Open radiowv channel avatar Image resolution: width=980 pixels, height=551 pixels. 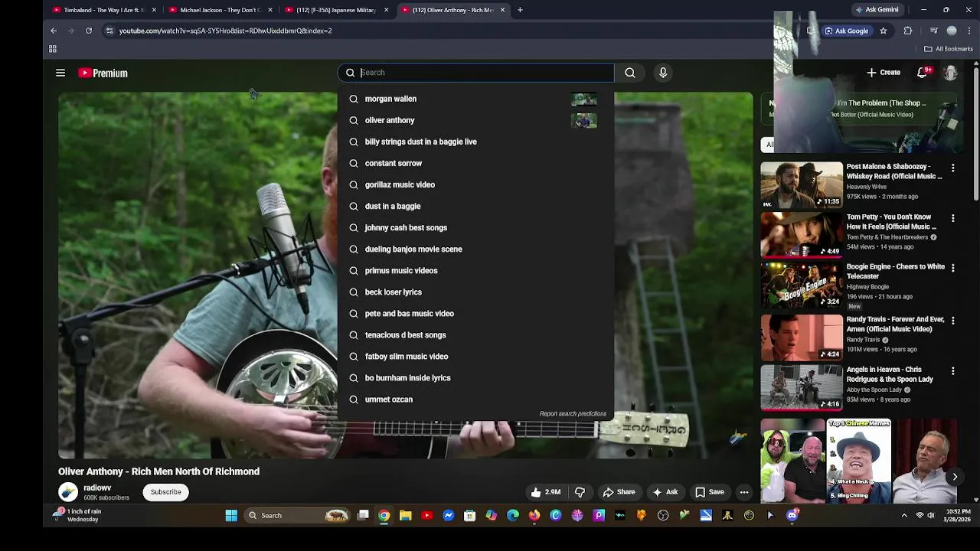(x=68, y=492)
